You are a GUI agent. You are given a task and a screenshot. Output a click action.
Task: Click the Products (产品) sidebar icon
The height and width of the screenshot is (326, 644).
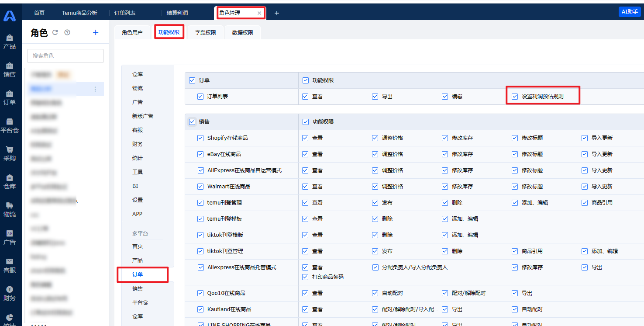[x=10, y=42]
